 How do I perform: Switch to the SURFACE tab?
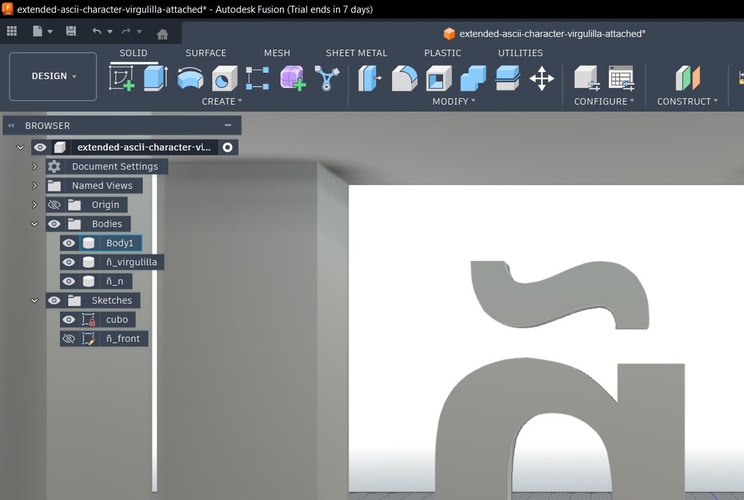click(x=205, y=53)
